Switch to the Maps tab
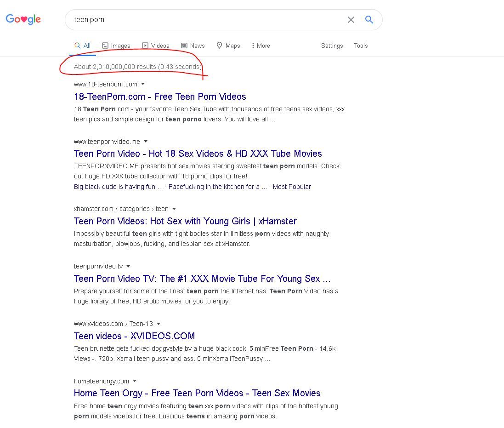This screenshot has height=428, width=504. (x=228, y=46)
